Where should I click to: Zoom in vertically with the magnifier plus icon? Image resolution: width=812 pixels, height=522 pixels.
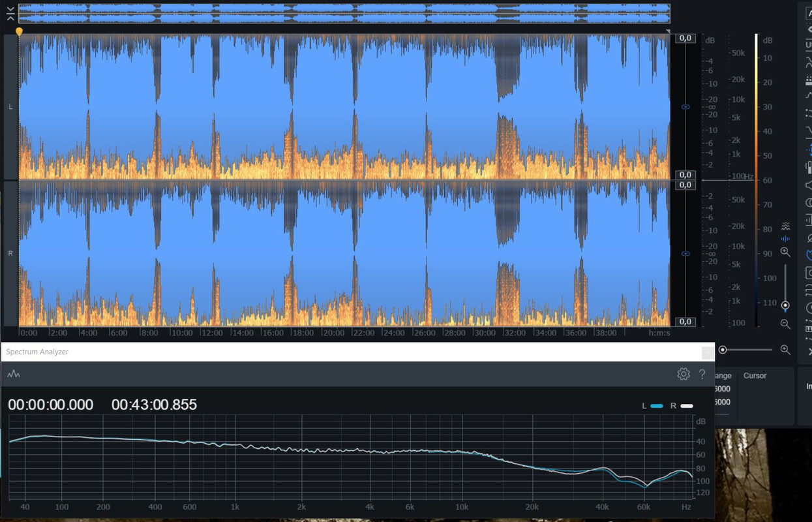pos(785,252)
